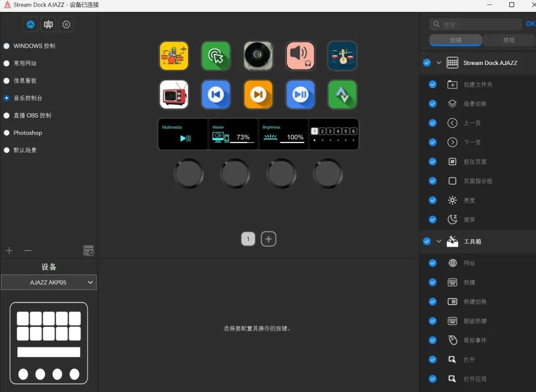Open the AJAZZ AKP05 device dropdown

pyautogui.click(x=49, y=282)
